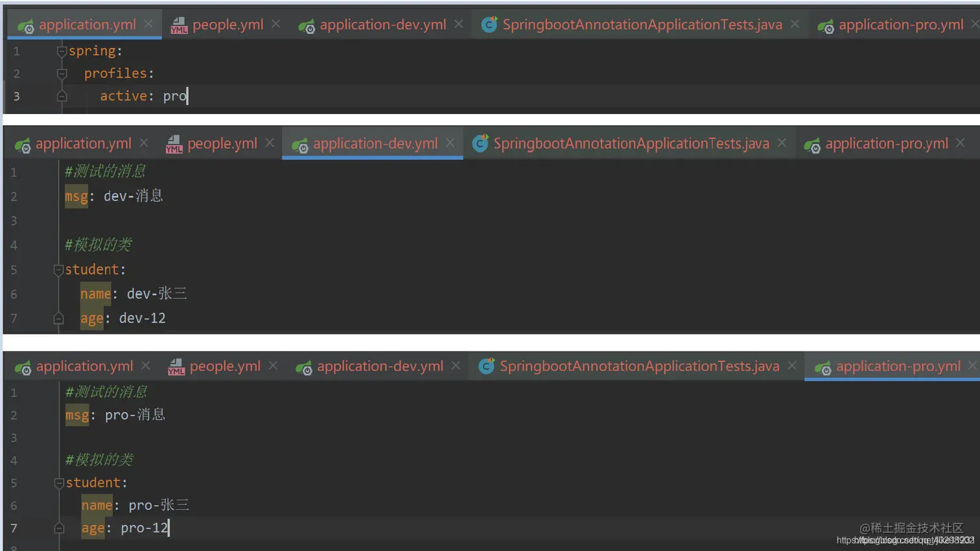980x551 pixels.
Task: Close people.yml tab in the pro-消息 editor panel
Action: pyautogui.click(x=274, y=366)
